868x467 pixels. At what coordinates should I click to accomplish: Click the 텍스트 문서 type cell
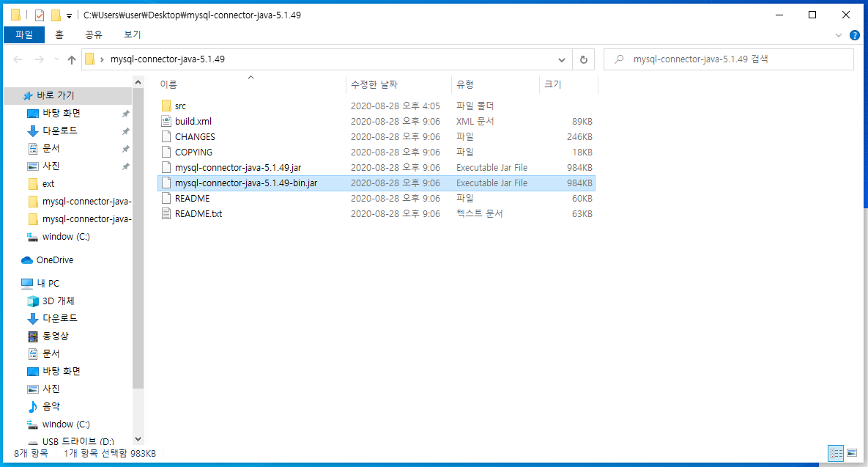pos(479,214)
